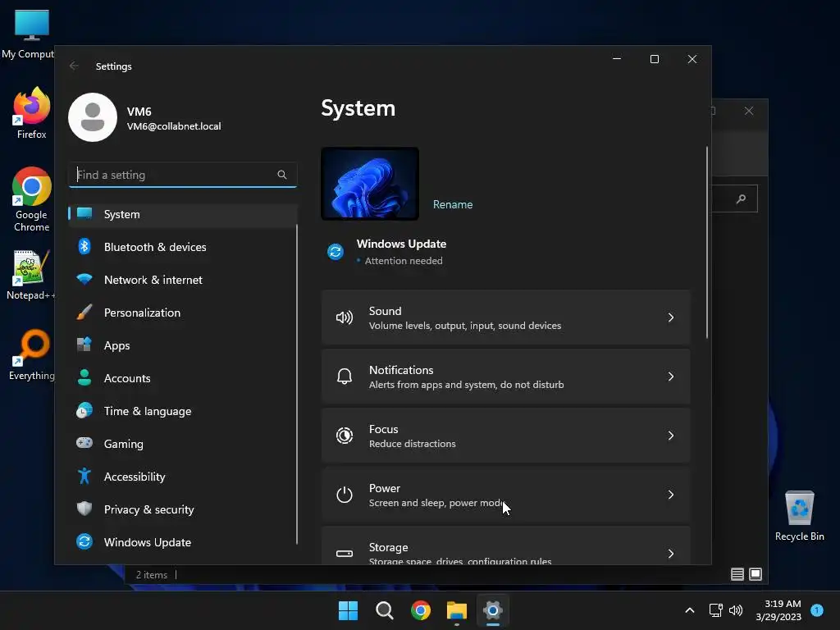Open Power settings
This screenshot has width=840, height=630.
tap(505, 495)
